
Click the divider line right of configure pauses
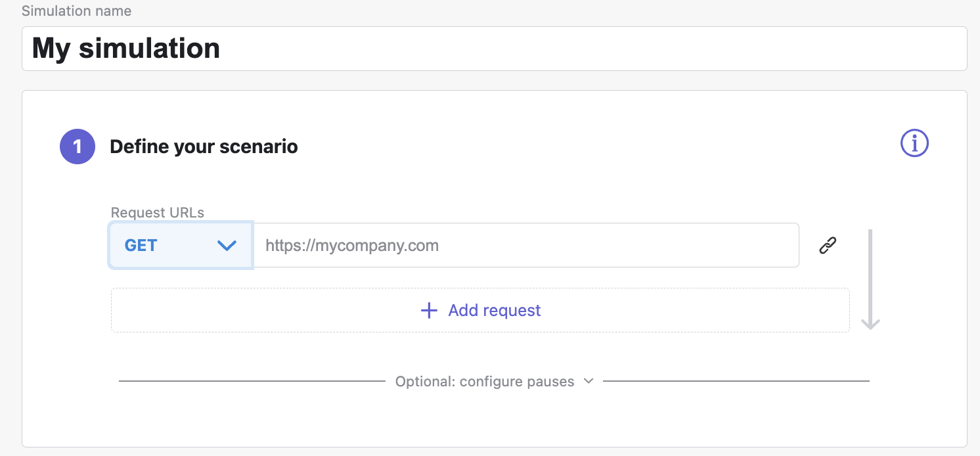tap(736, 381)
